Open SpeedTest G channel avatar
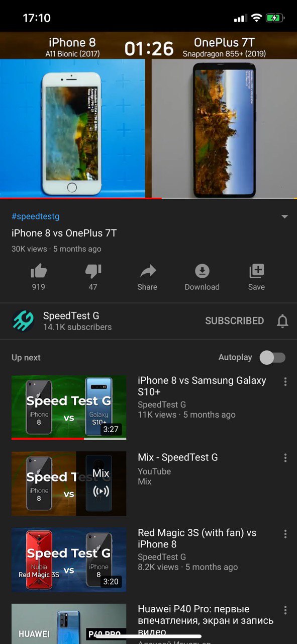297x644 pixels. [23, 321]
